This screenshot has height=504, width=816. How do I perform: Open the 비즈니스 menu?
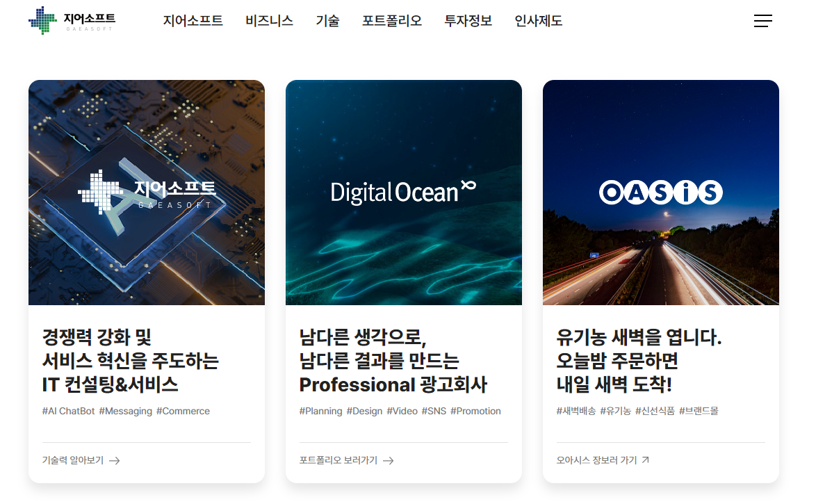coord(270,21)
